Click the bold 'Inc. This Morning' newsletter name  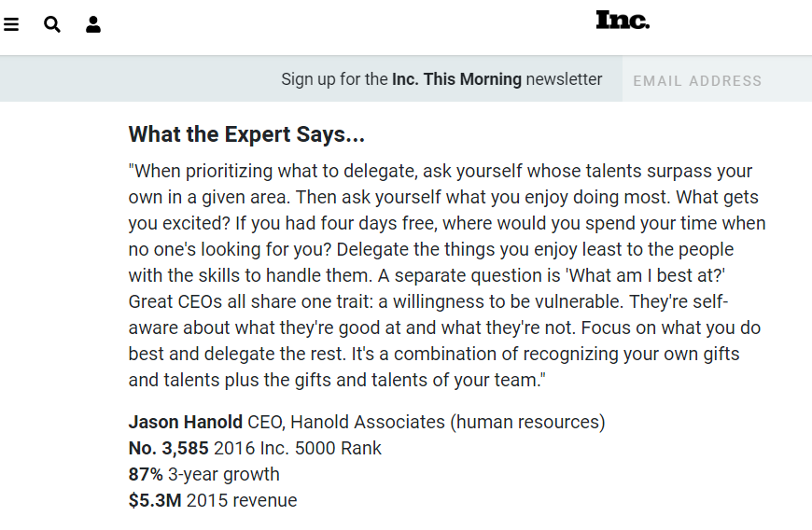click(456, 79)
